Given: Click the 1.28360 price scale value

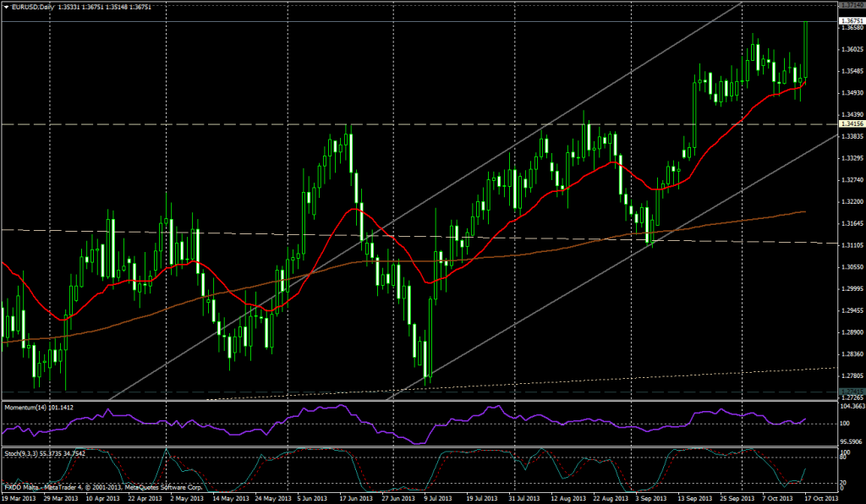Looking at the screenshot, I should click(x=851, y=354).
